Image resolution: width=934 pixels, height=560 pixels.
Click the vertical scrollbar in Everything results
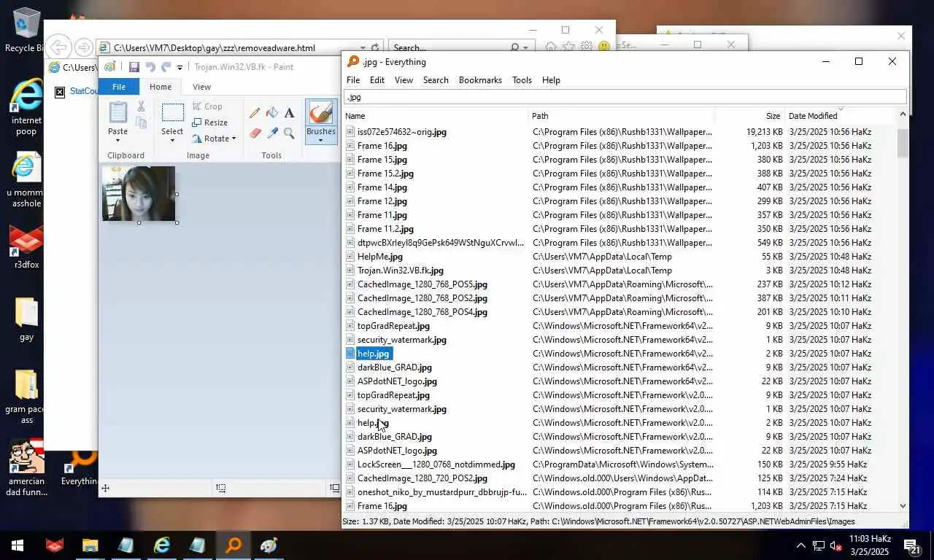click(903, 144)
